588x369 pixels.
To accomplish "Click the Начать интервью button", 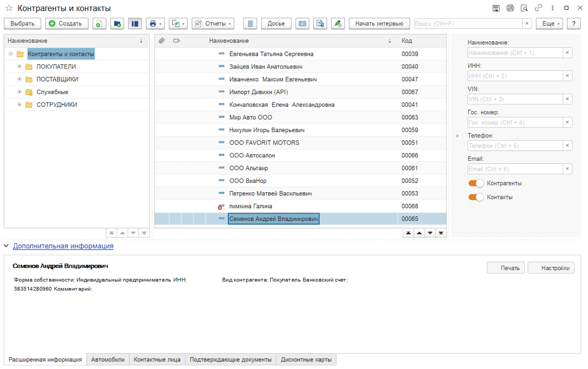I will 379,24.
